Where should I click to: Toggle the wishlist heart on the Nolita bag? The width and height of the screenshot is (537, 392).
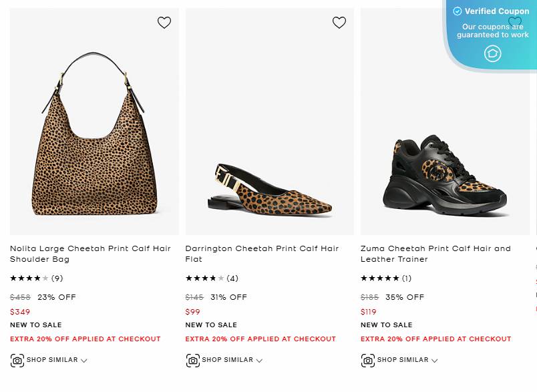164,22
